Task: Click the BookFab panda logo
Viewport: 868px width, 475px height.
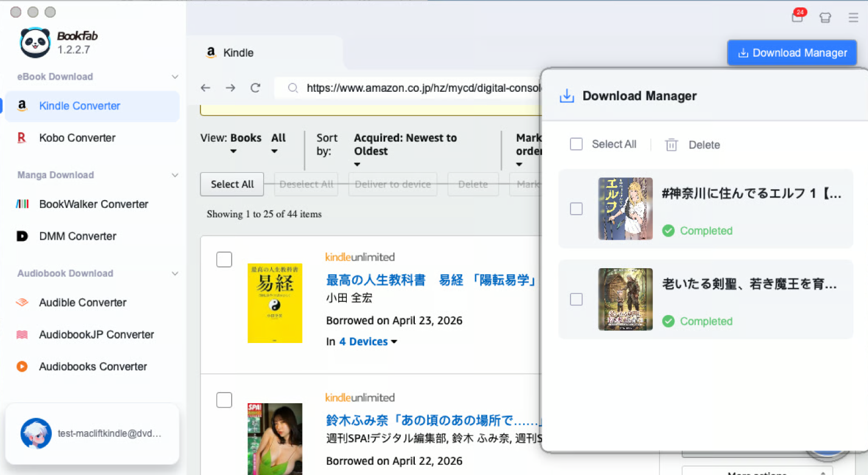Action: tap(35, 43)
